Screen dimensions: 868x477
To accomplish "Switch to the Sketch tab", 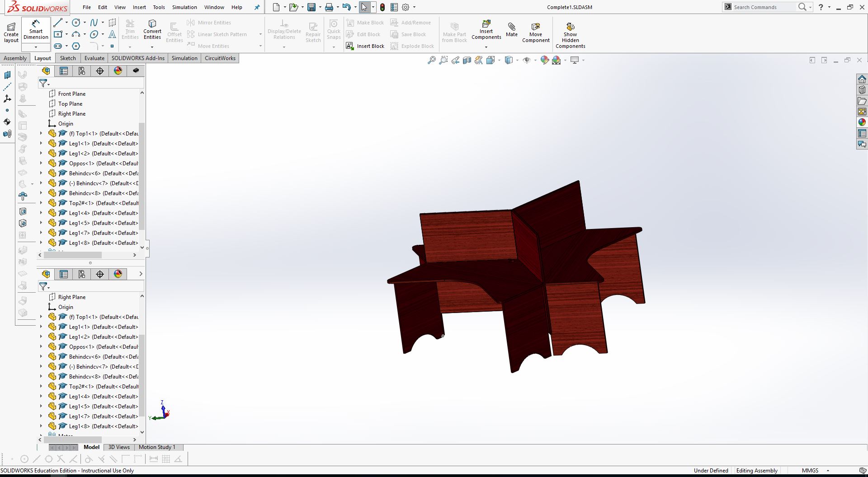I will pyautogui.click(x=68, y=58).
